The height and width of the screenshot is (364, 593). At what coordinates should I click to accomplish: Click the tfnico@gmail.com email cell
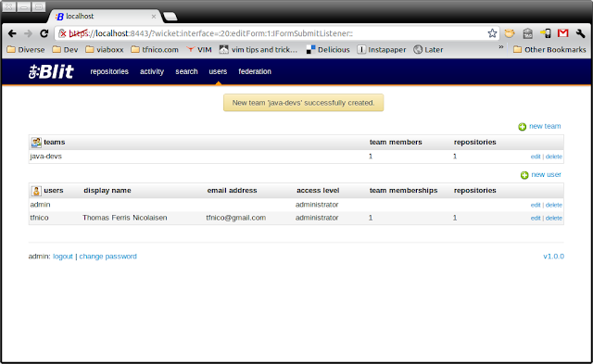(236, 218)
